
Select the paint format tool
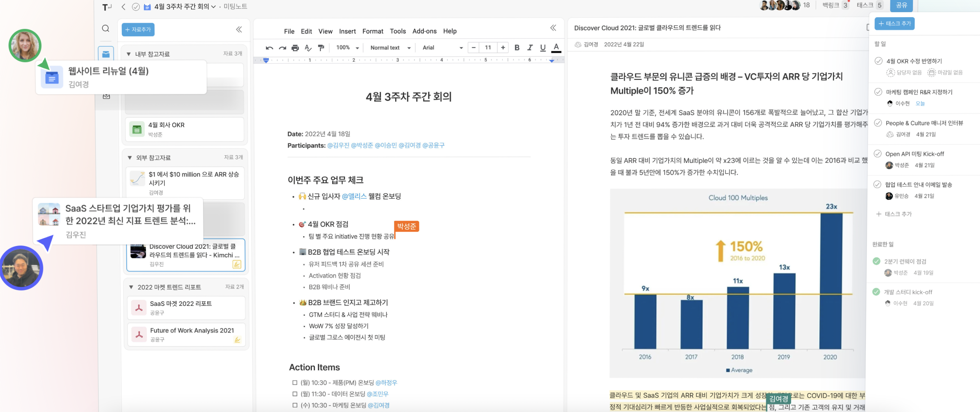pyautogui.click(x=321, y=48)
